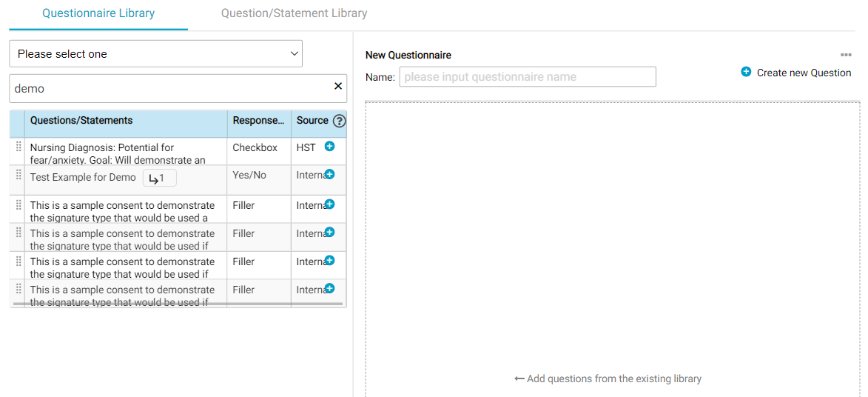This screenshot has height=397, width=868.
Task: Add the last sample consent row via plus
Action: [329, 289]
